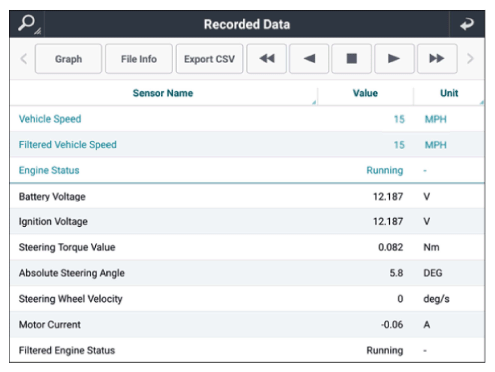Viewport: 495px width, 372px height.
Task: Select the Vehicle Speed row
Action: click(x=247, y=119)
